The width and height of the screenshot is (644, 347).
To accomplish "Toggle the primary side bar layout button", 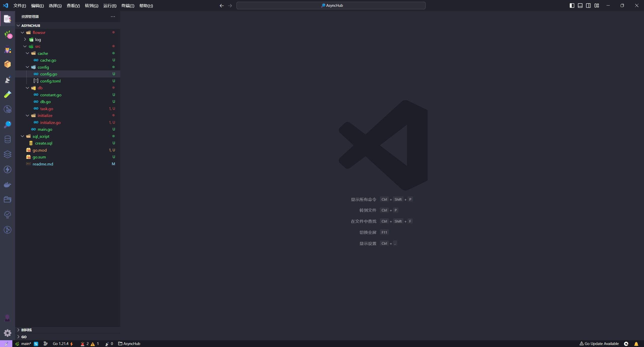I will click(x=572, y=6).
